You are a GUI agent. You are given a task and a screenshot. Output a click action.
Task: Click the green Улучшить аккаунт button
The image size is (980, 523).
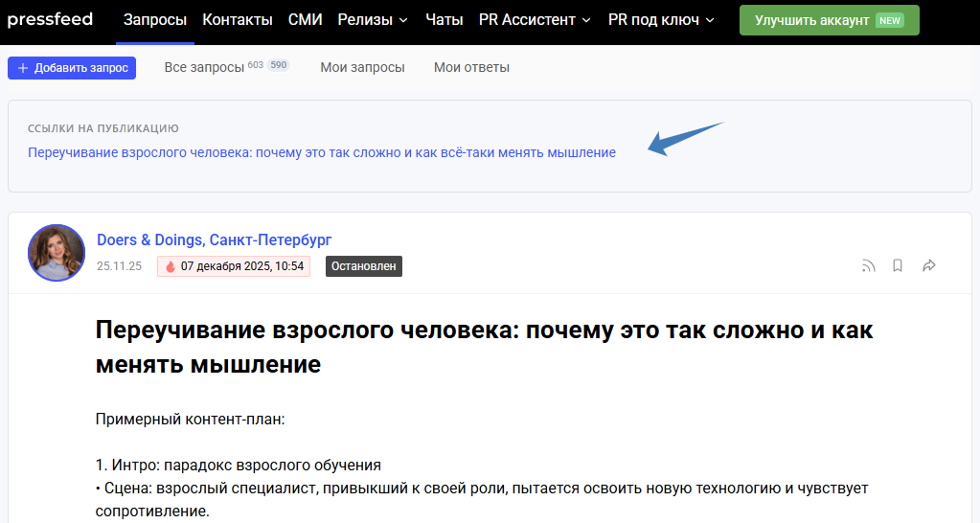829,20
